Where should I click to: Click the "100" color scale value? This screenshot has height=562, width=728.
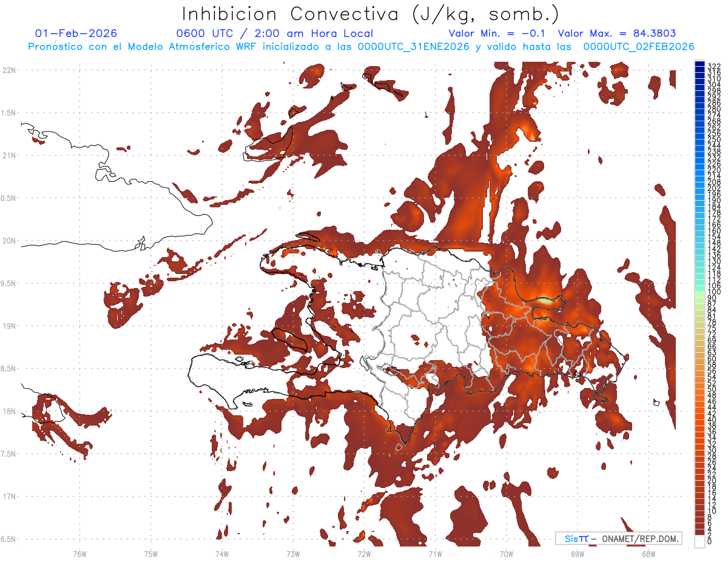pos(714,292)
